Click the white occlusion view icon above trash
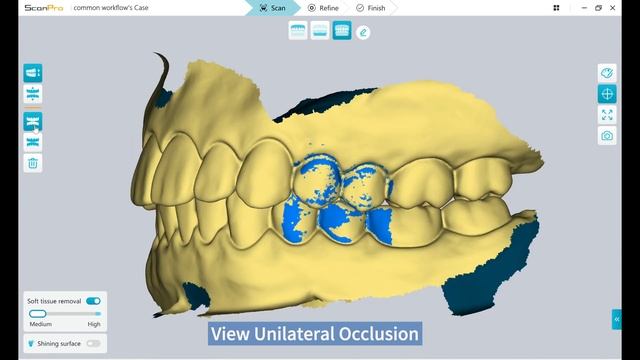The image size is (640, 360). click(33, 142)
